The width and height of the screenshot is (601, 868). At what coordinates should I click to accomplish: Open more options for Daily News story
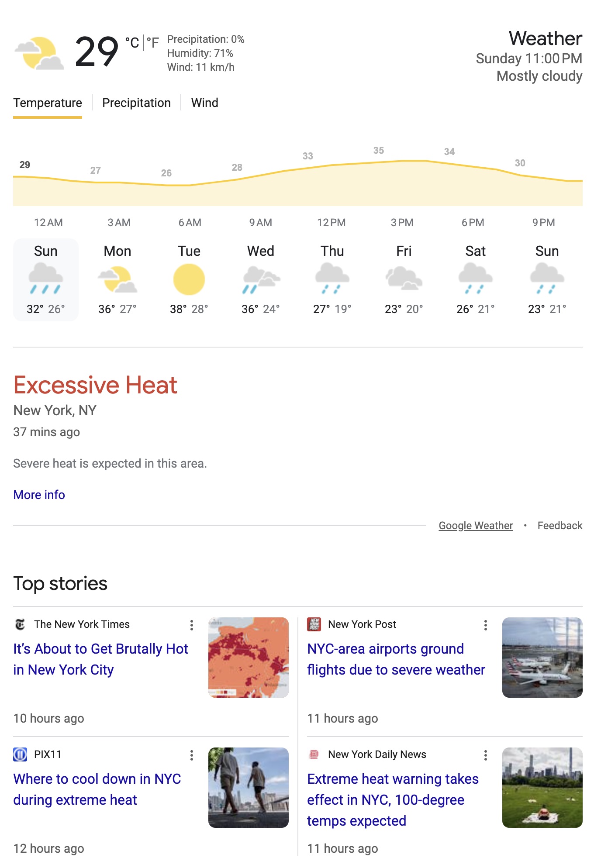486,755
